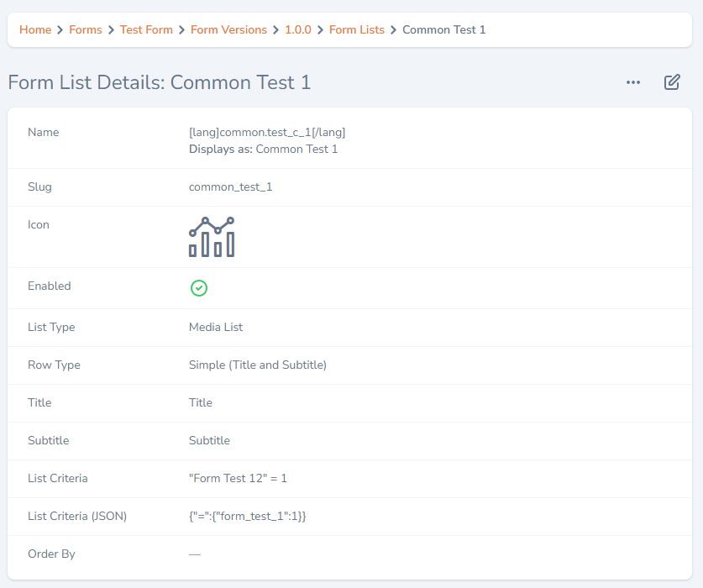The image size is (703, 588).
Task: Click the "Form Test 12" = 1 criteria
Action: (x=238, y=478)
